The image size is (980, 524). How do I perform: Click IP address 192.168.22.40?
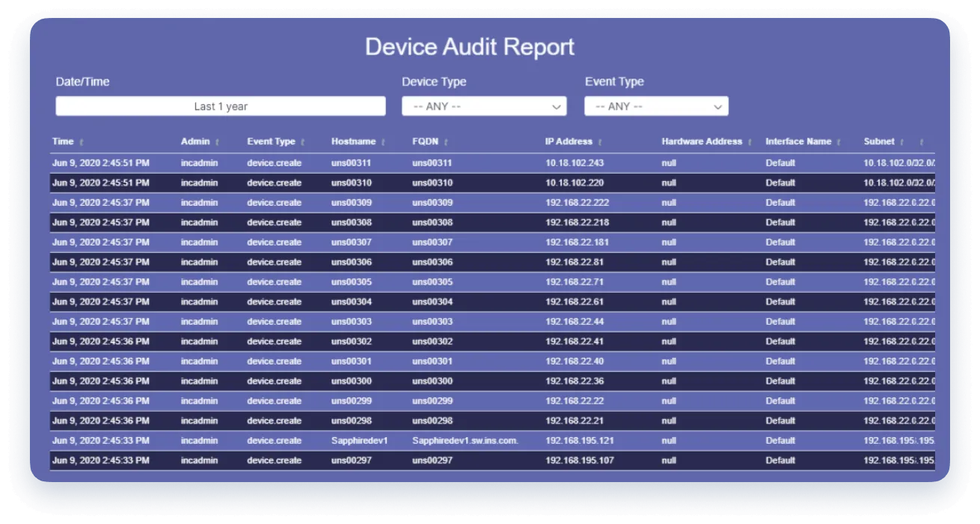[x=575, y=362]
